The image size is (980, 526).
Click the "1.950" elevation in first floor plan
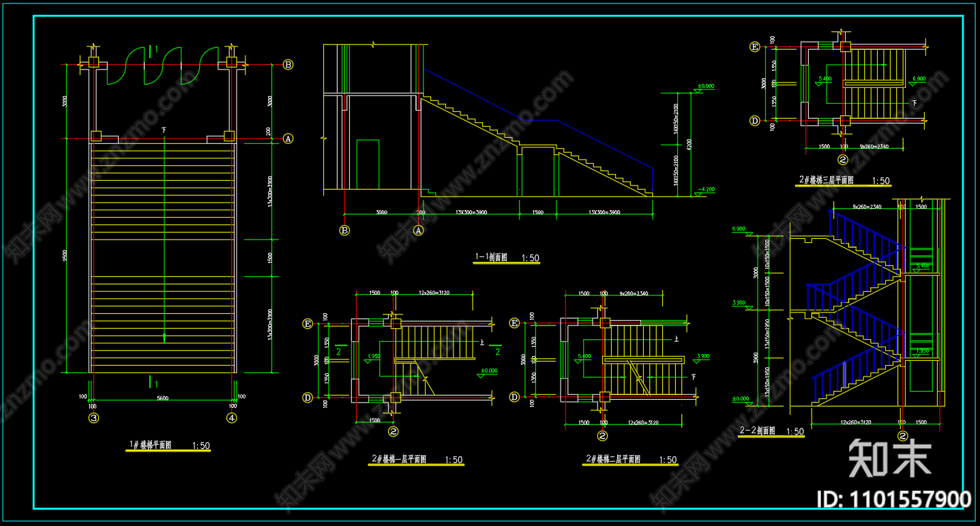click(374, 356)
